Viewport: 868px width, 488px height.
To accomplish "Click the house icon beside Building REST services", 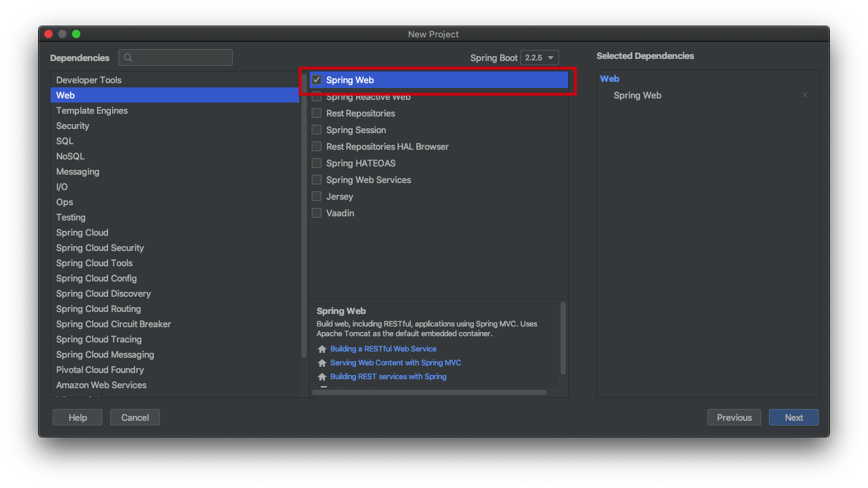I will (321, 377).
